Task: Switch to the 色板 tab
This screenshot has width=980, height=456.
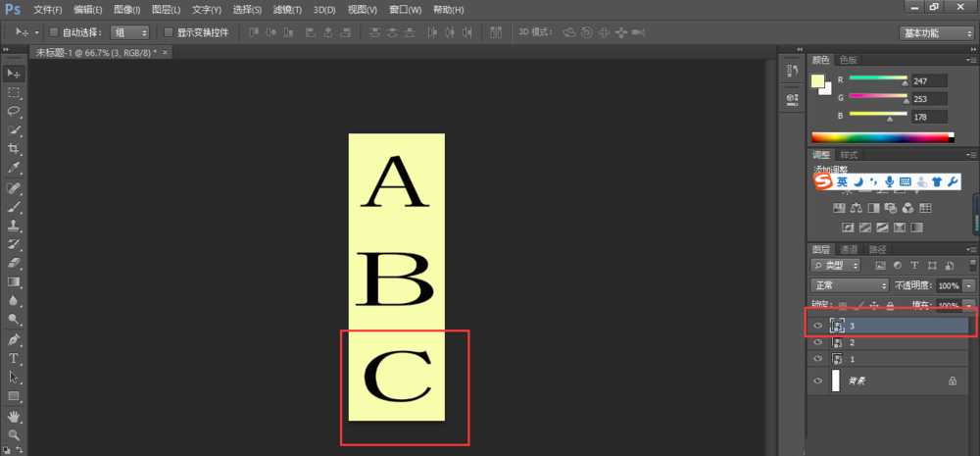Action: (848, 60)
